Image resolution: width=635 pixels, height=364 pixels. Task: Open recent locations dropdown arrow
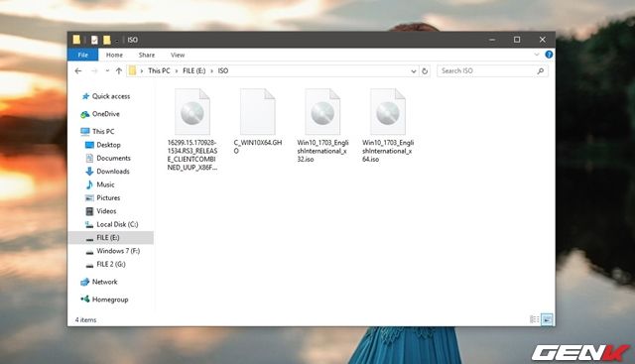107,70
